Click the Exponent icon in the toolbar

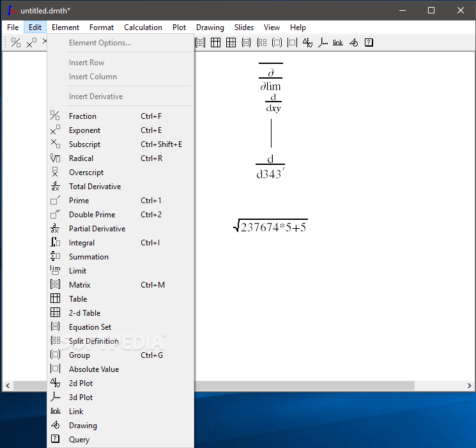[31, 43]
